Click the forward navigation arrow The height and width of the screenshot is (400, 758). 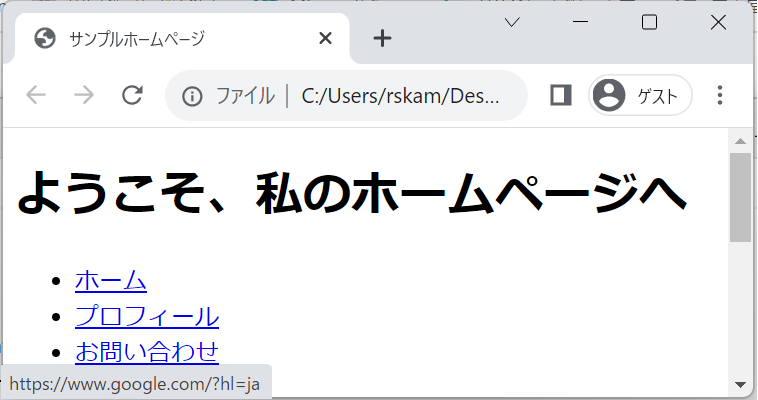pos(84,95)
